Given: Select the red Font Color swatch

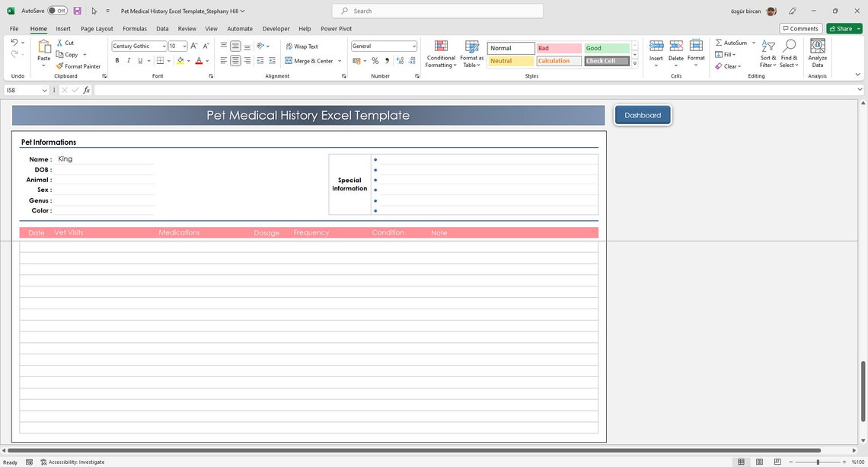Looking at the screenshot, I should (x=197, y=60).
